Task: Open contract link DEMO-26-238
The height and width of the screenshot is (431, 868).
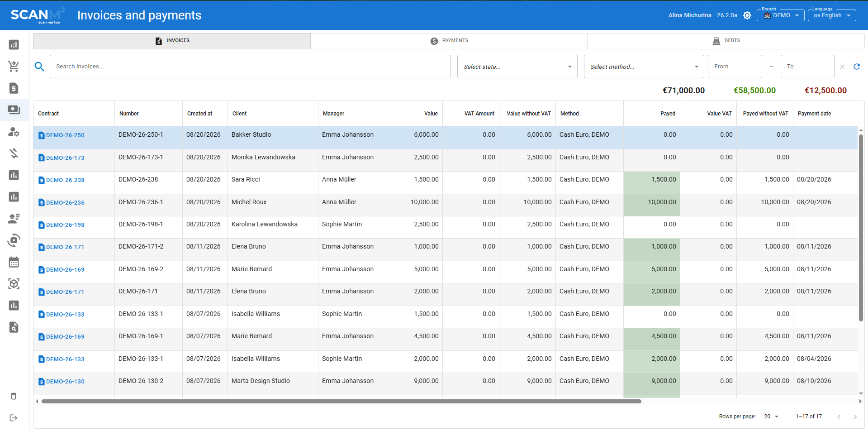Action: [65, 180]
